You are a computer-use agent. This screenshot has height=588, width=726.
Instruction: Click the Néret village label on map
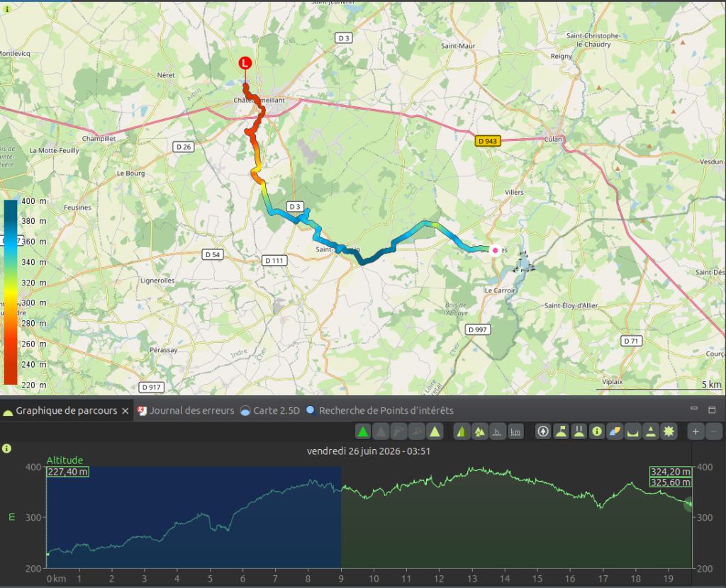tap(166, 75)
